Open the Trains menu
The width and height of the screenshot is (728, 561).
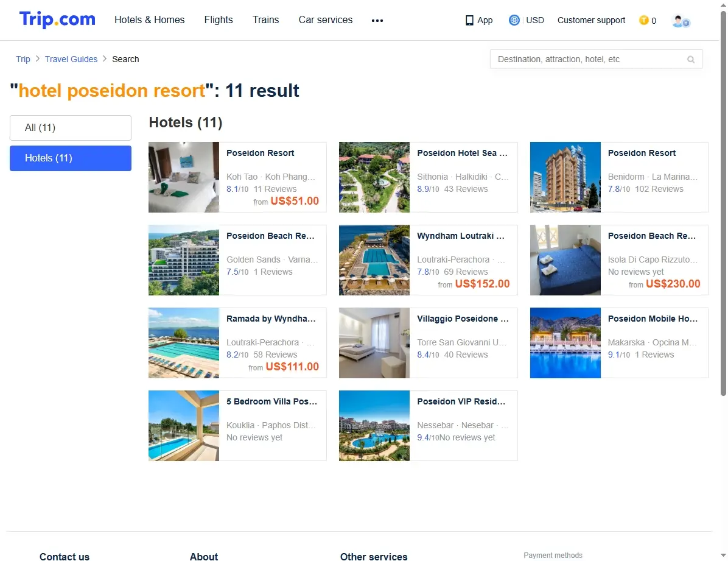(x=265, y=19)
